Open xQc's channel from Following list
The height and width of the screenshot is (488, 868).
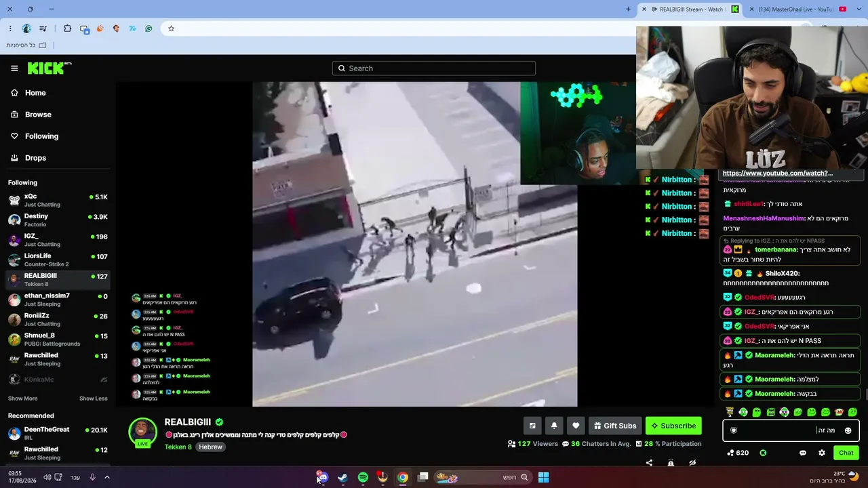[58, 200]
